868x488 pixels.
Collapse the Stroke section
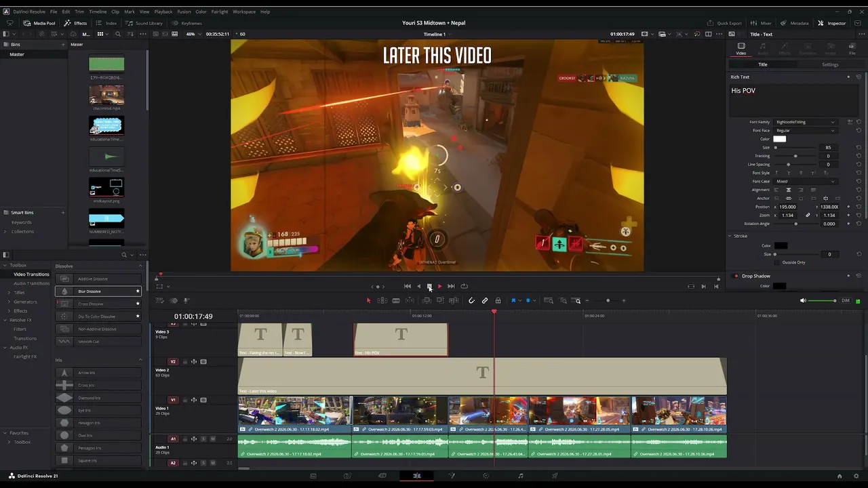(730, 236)
